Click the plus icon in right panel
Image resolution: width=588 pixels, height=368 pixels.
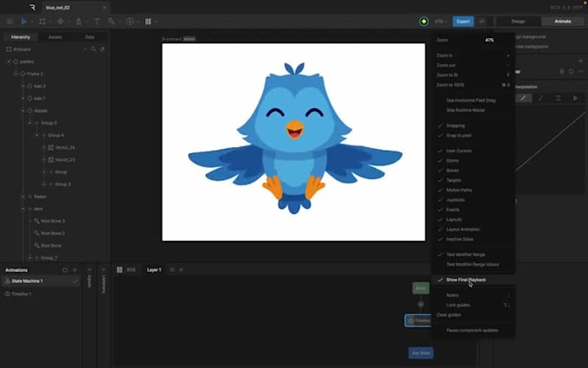(x=580, y=61)
